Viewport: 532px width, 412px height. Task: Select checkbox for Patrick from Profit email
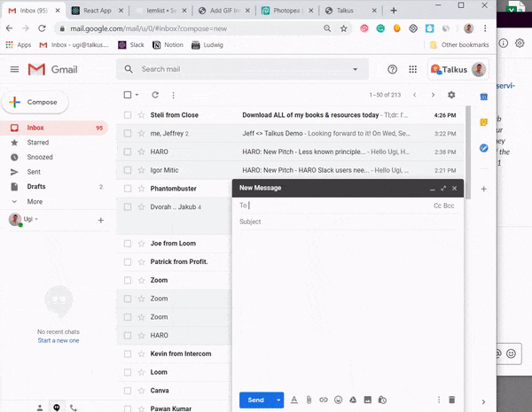coord(128,262)
